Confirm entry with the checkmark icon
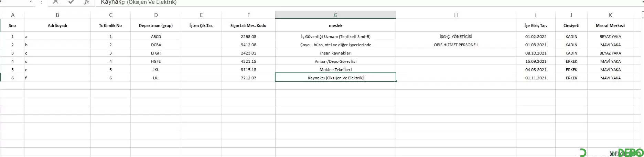The width and height of the screenshot is (644, 157). 71,2
